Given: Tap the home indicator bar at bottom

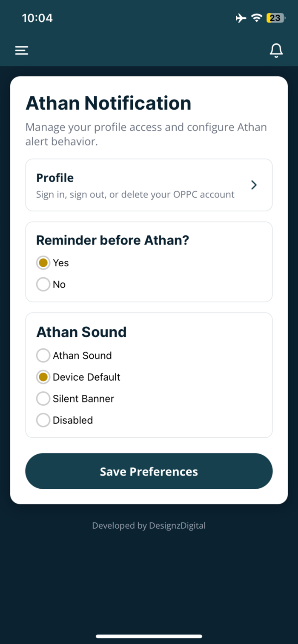Looking at the screenshot, I should pyautogui.click(x=149, y=636).
